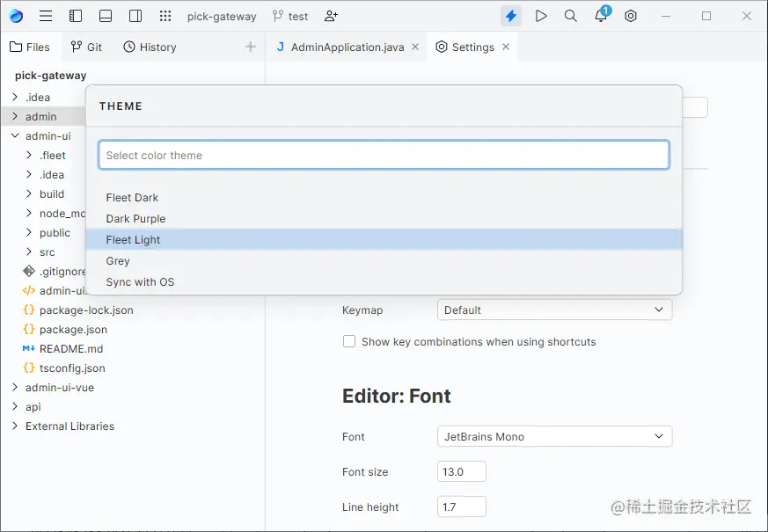Click the Java icon on AdminApplication tab

[x=280, y=47]
